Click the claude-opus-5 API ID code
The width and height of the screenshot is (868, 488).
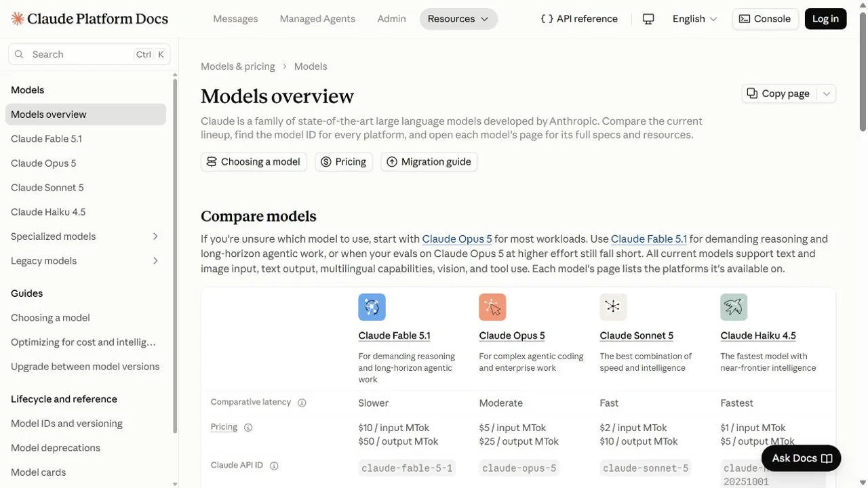tap(519, 468)
